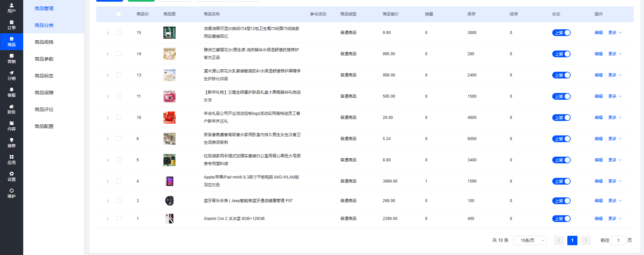Check the select-all checkbox in table header

point(119,14)
